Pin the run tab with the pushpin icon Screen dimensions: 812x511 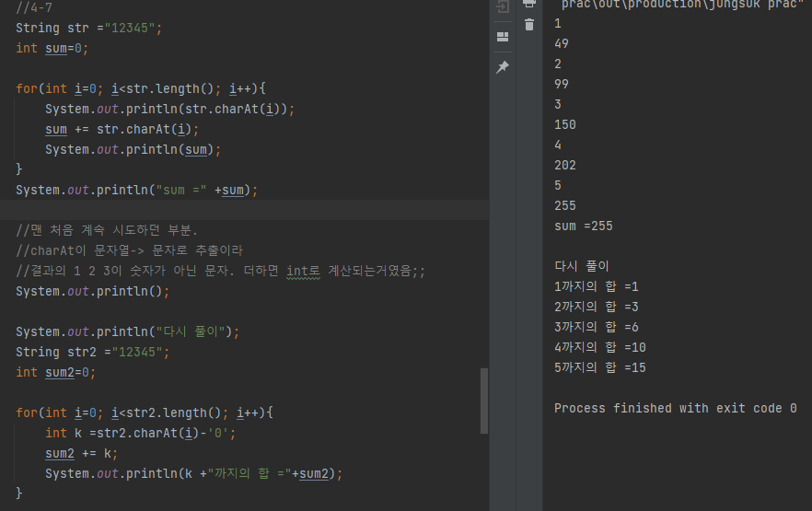503,67
